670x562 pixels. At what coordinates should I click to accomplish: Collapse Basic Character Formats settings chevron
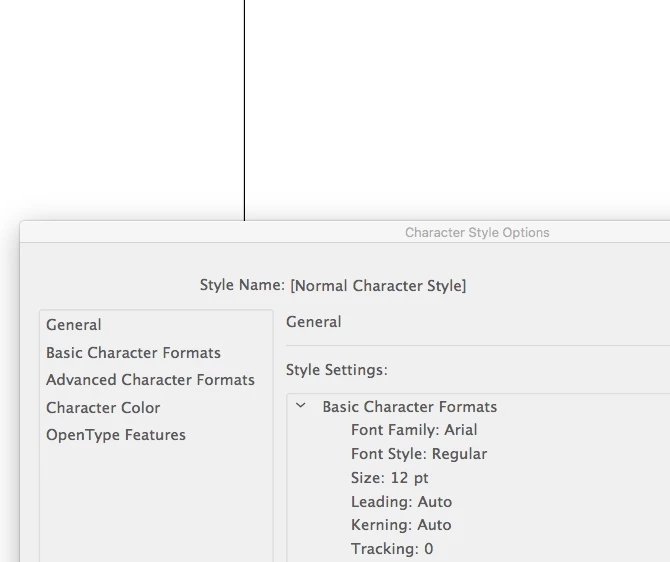click(x=301, y=406)
